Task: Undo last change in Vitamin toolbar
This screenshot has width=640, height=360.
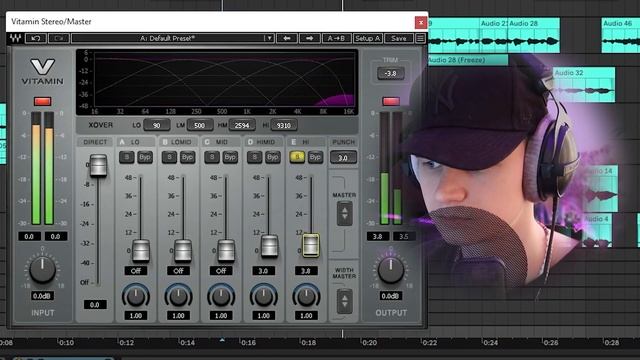Action: (36, 38)
